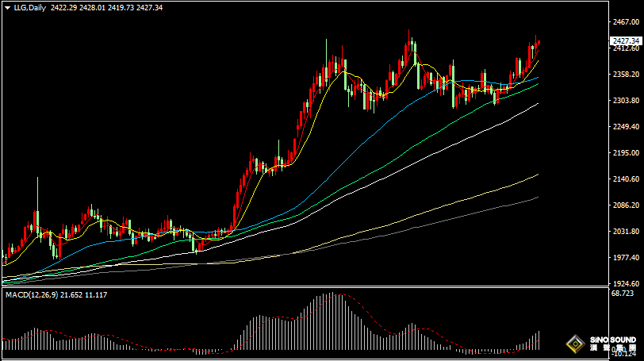Screen dimensions: 644x361
Task: Click the 2358.20 price scale label
Action: pos(626,75)
